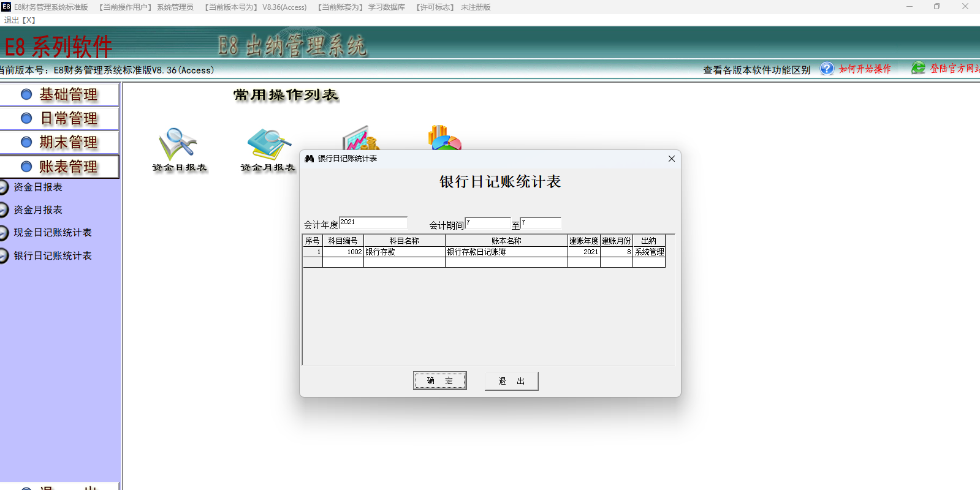
Task: Click the pie chart icon
Action: pos(444,138)
